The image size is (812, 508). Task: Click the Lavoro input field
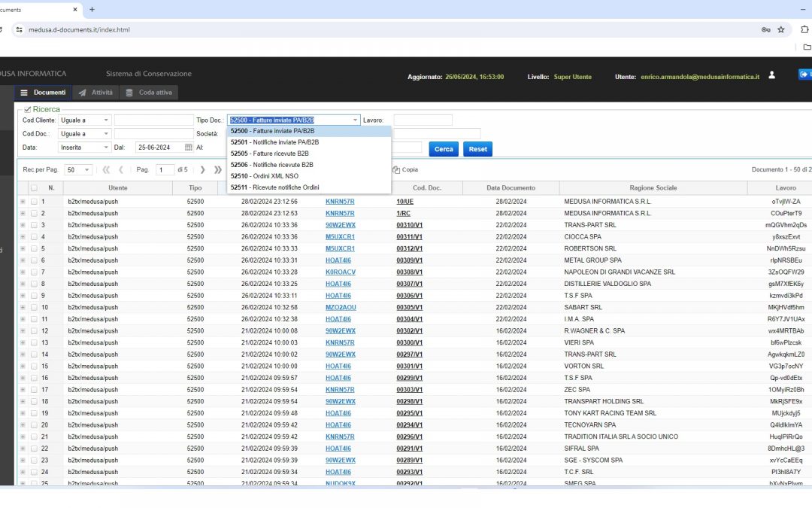pyautogui.click(x=423, y=120)
